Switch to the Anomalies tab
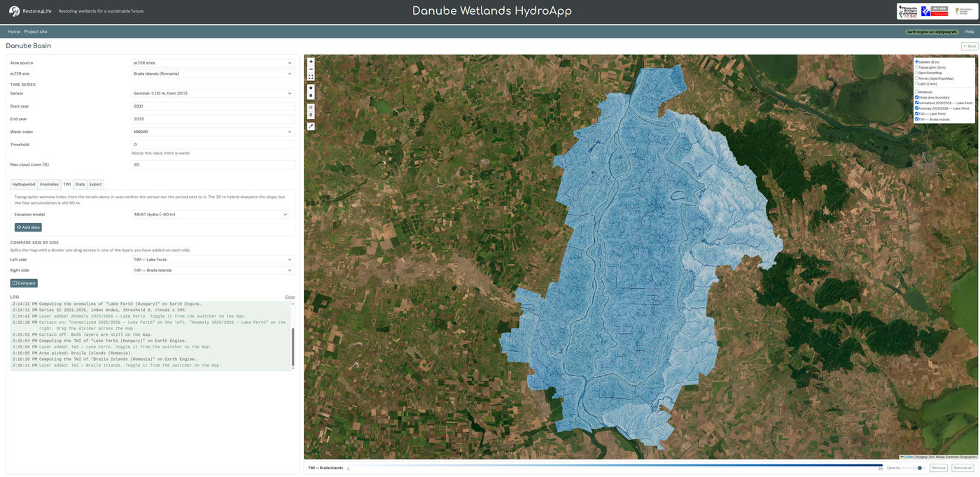The height and width of the screenshot is (477, 980). tap(49, 185)
